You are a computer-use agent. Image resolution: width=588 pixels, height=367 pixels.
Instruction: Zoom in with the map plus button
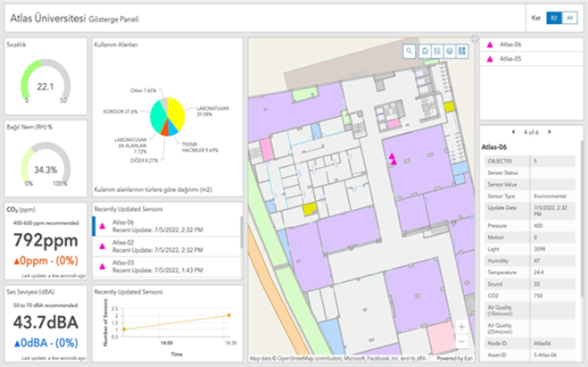tap(460, 327)
